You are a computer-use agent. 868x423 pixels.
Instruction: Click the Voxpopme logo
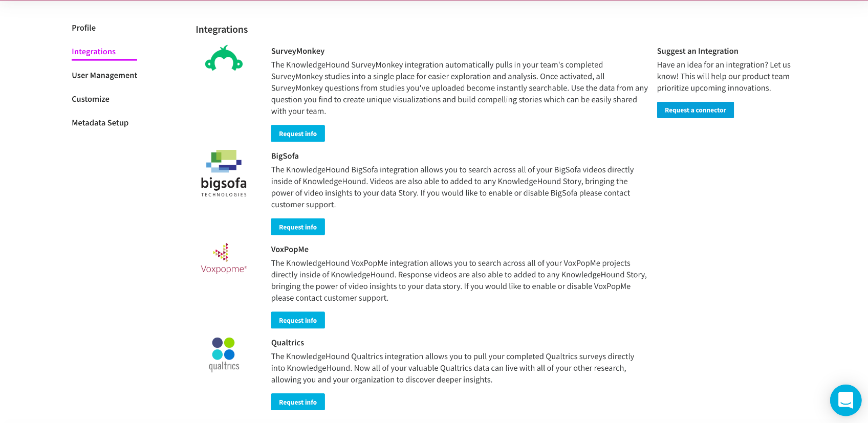point(224,259)
